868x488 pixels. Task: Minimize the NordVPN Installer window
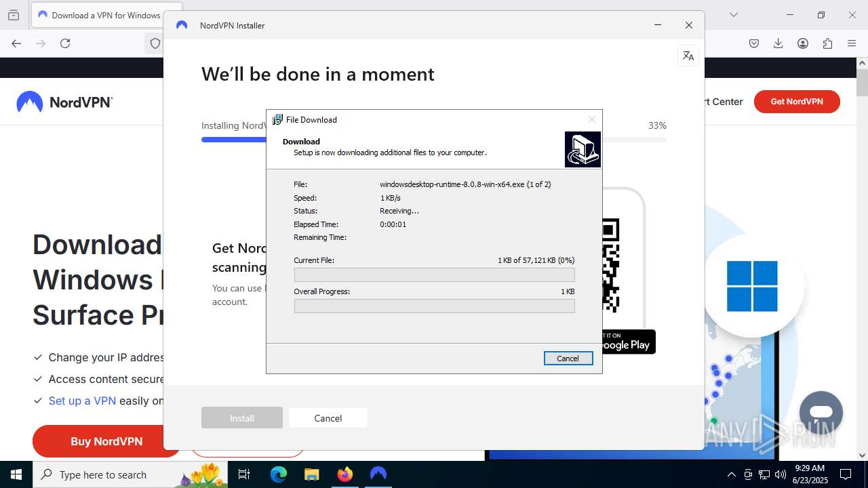(658, 25)
